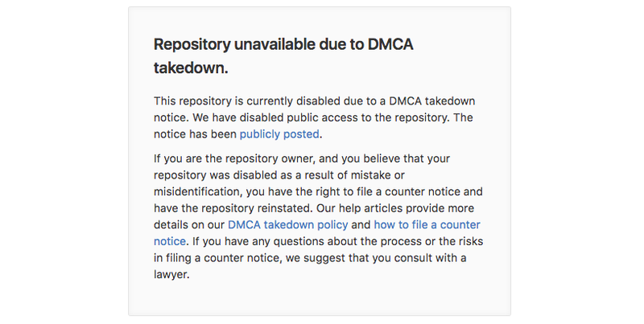The width and height of the screenshot is (644, 324).
Task: Click the blue 'notice' link continuation text
Action: click(170, 241)
